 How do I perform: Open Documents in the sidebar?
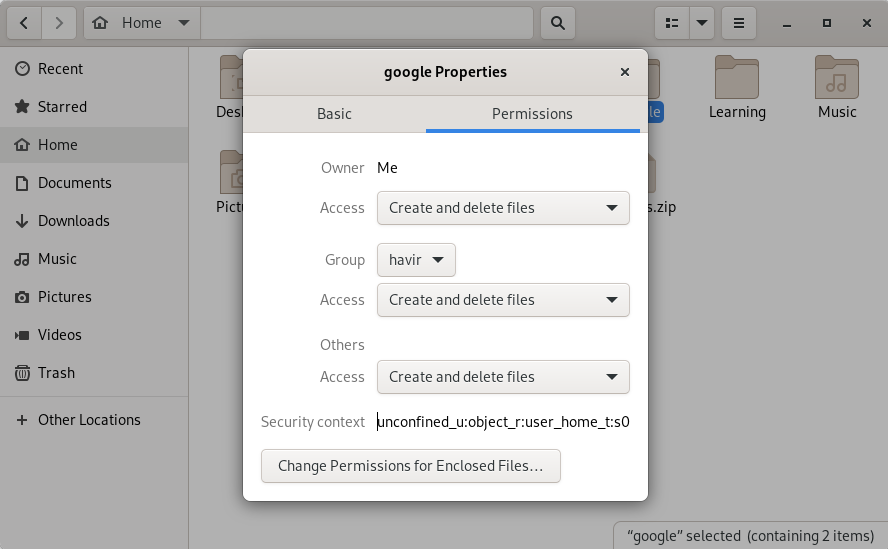[x=94, y=183]
